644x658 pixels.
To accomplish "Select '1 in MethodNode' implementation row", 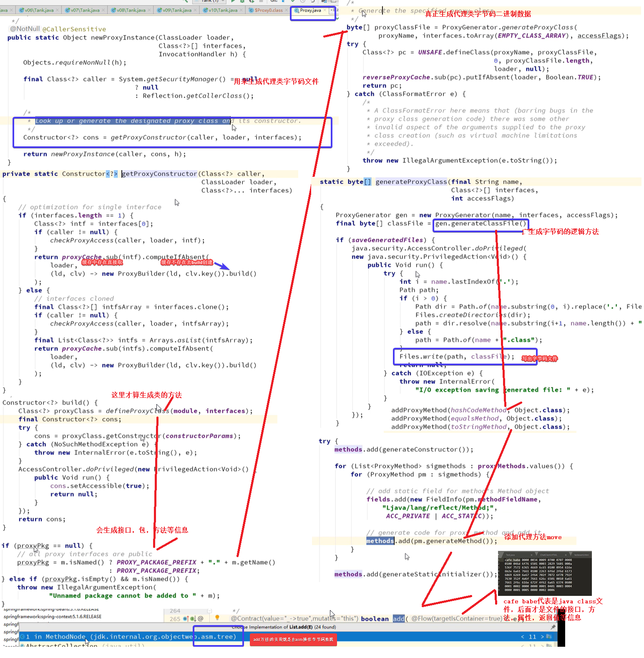I will pyautogui.click(x=288, y=637).
